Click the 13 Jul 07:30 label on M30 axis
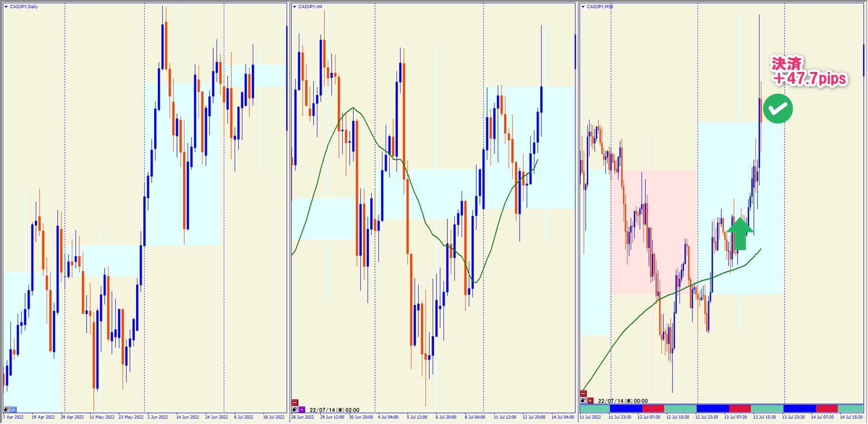This screenshot has width=868, height=424. tap(735, 417)
